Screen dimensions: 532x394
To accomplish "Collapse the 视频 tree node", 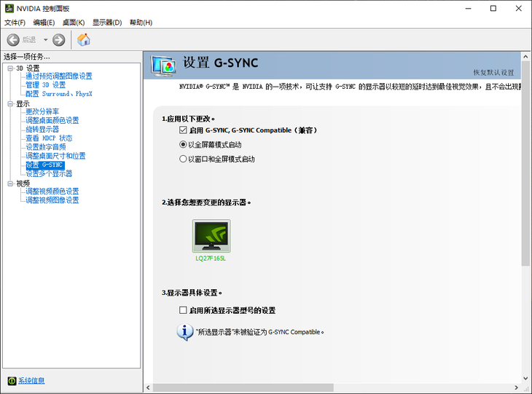I will coord(9,183).
